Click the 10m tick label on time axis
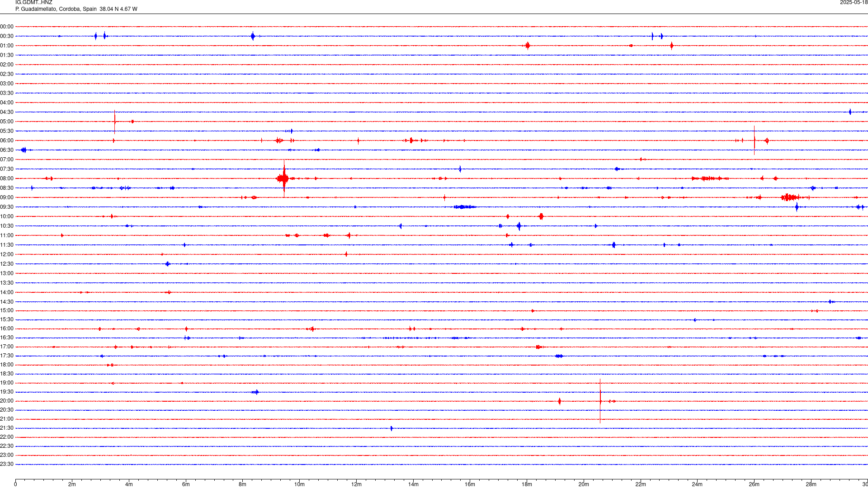 [x=299, y=485]
